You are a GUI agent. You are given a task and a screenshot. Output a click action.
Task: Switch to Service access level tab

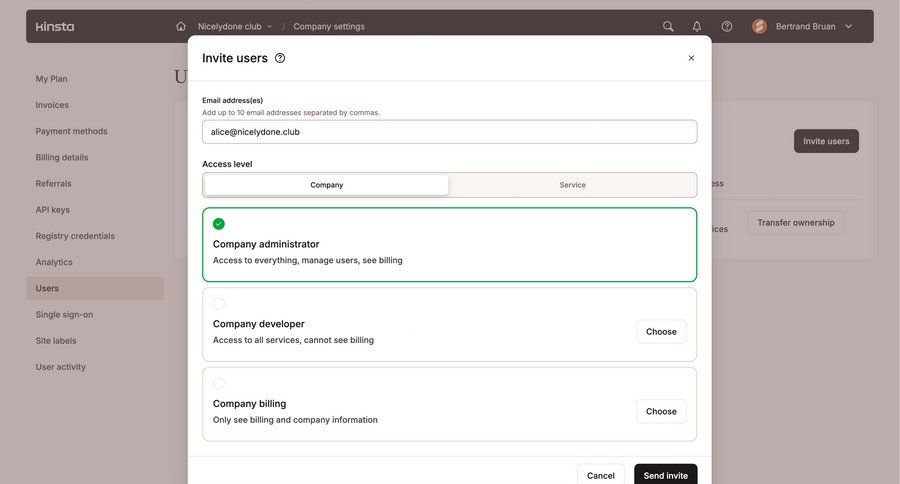click(572, 185)
